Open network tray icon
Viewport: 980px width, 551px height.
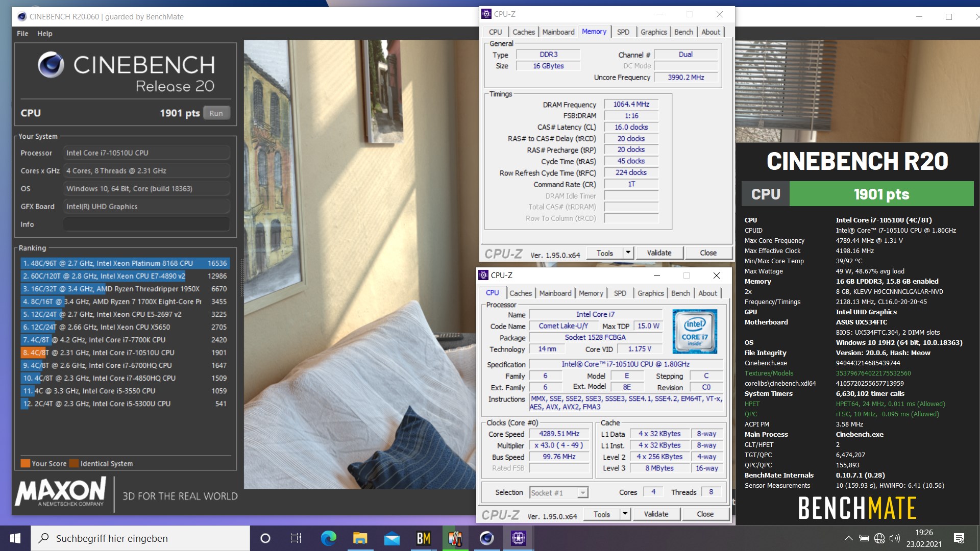pyautogui.click(x=879, y=538)
